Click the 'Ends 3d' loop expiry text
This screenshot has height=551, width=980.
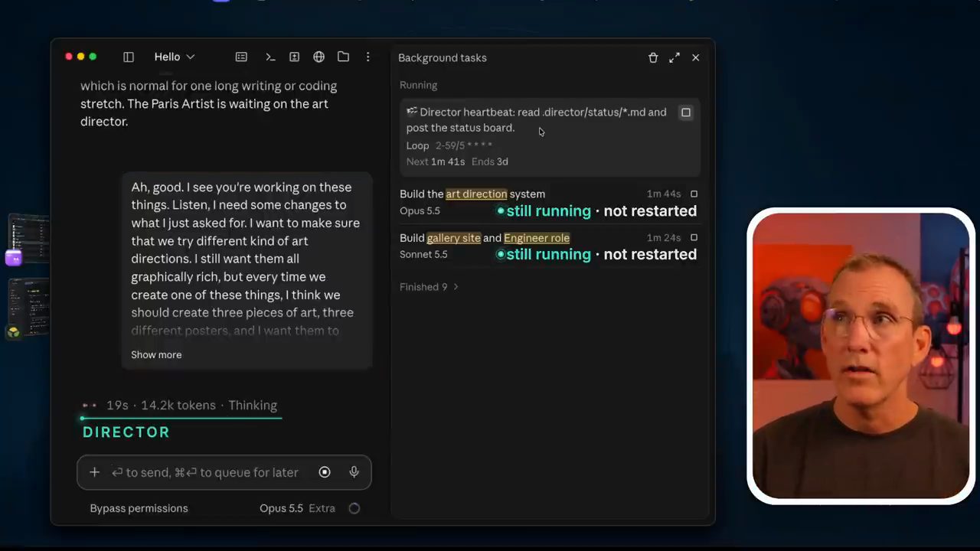coord(490,161)
